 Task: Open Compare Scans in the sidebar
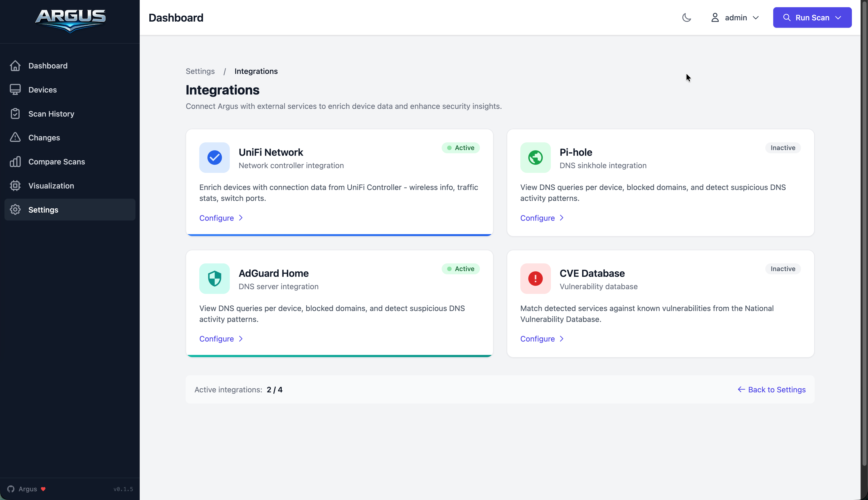click(15, 161)
